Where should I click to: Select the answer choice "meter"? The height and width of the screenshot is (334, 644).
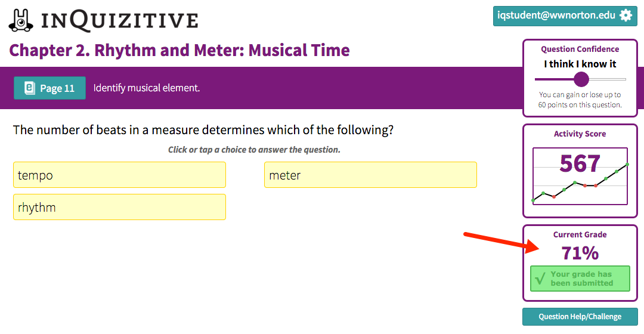pyautogui.click(x=370, y=175)
